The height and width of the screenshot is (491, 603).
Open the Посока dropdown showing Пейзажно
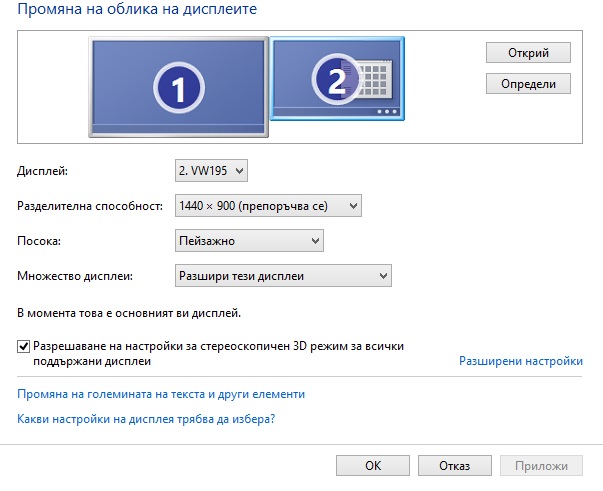tap(249, 241)
